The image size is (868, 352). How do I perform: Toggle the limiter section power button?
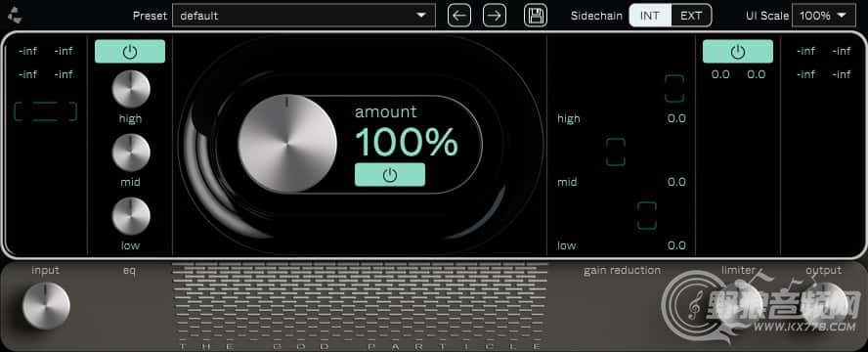coord(738,52)
